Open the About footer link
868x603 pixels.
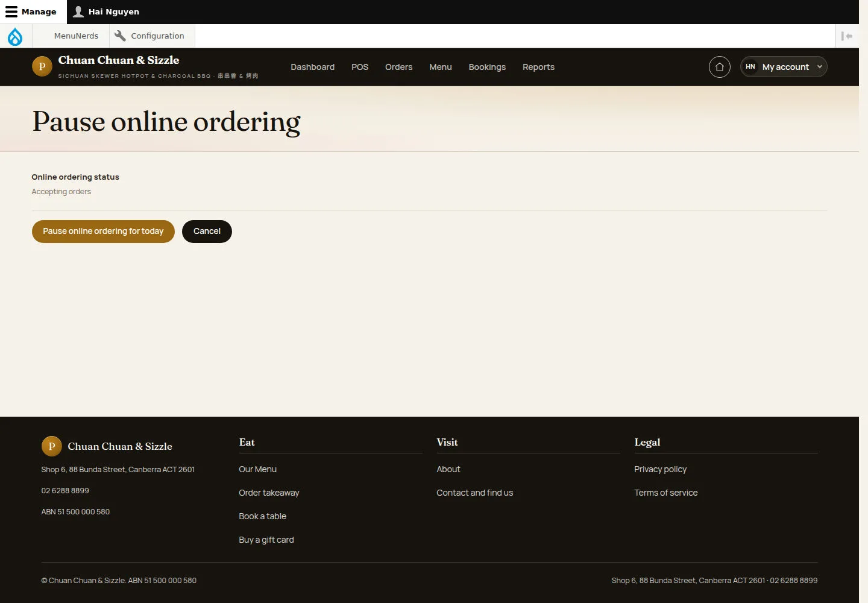448,469
